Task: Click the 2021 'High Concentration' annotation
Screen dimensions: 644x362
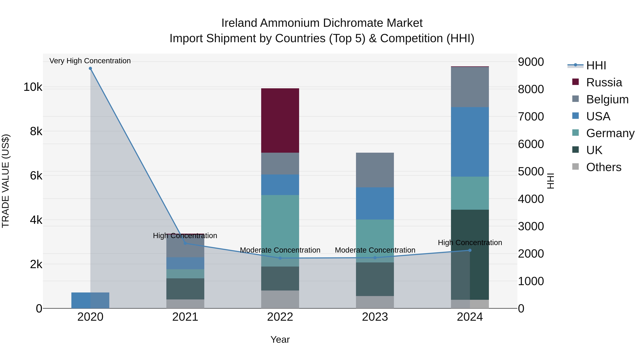Action: pos(185,236)
